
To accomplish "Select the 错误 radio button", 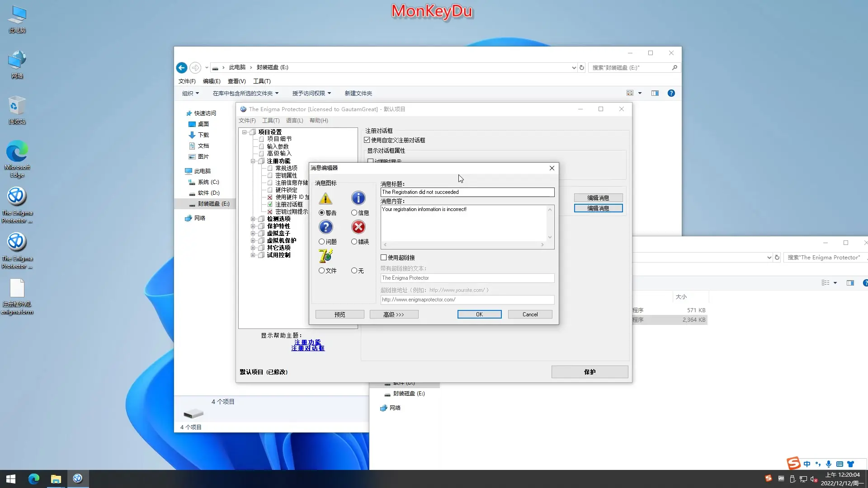I will [x=360, y=242].
